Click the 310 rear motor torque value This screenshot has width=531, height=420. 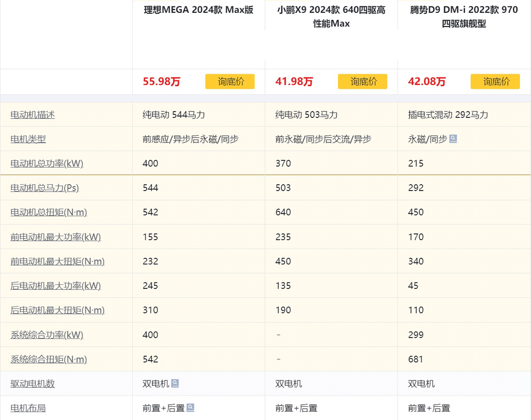150,310
